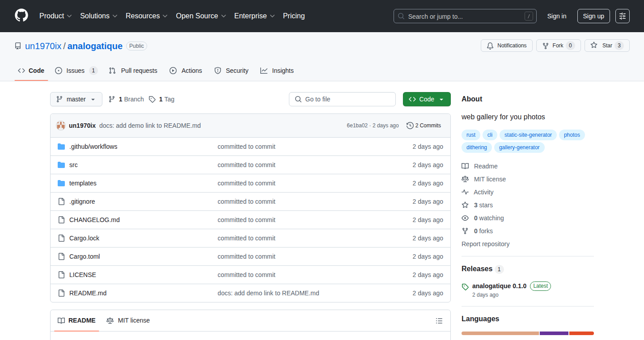Click the file icon next to LICENSE
Viewport: 644px width, 340px height.
61,275
